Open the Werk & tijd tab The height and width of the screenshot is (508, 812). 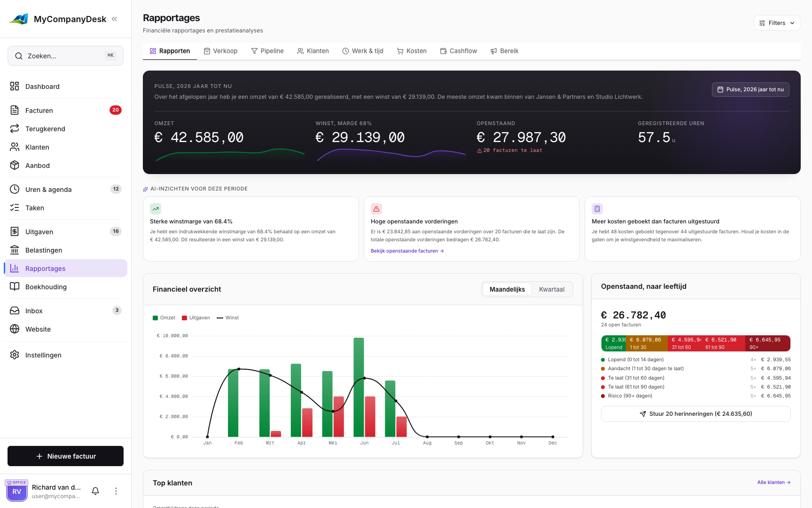pyautogui.click(x=363, y=51)
